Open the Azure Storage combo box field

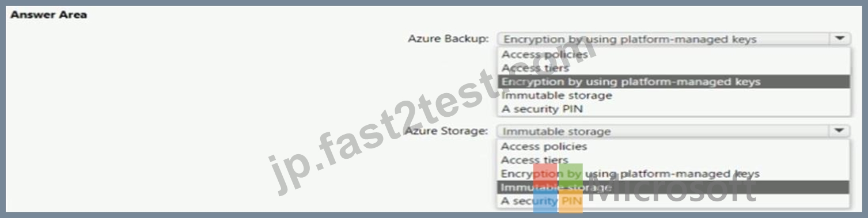(x=673, y=131)
